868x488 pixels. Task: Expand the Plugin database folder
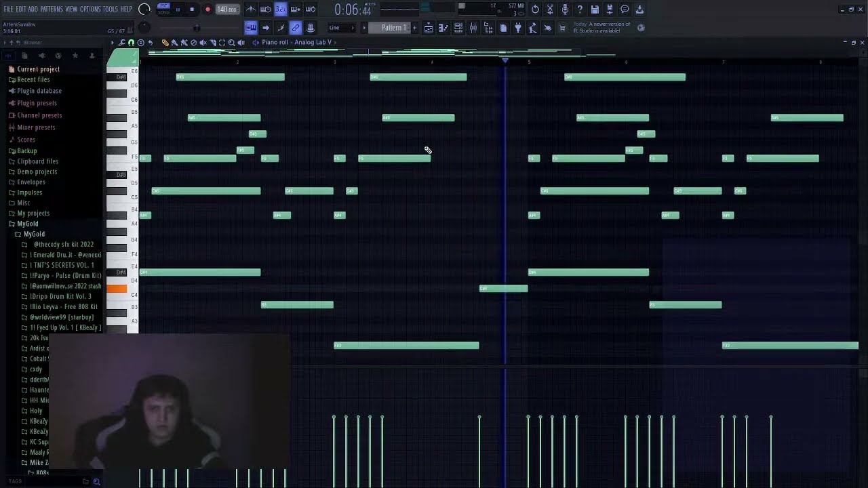(x=39, y=91)
